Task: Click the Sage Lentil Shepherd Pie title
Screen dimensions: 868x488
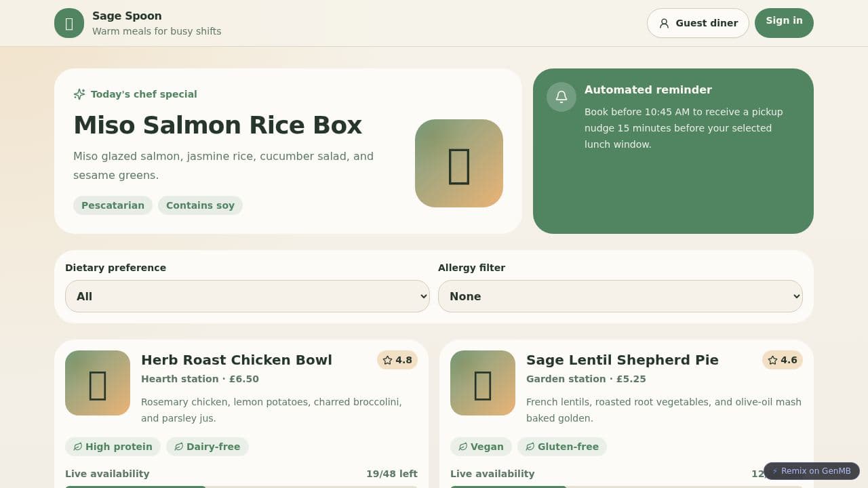Action: [623, 360]
